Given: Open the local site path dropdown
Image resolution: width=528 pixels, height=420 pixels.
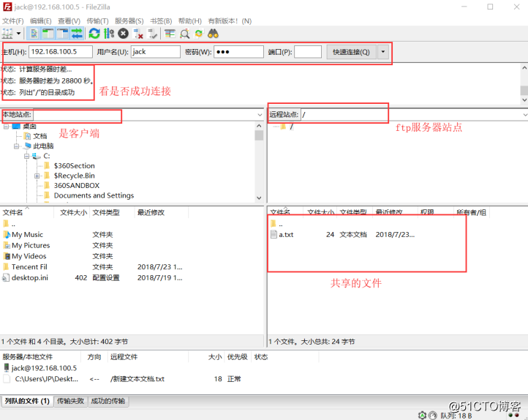Looking at the screenshot, I should [260, 115].
